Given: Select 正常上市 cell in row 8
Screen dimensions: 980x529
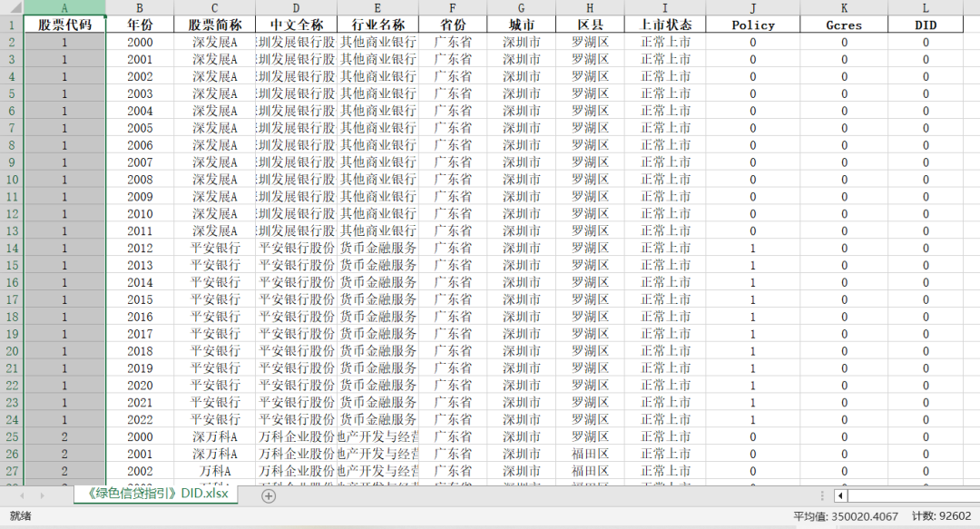Looking at the screenshot, I should coord(665,145).
